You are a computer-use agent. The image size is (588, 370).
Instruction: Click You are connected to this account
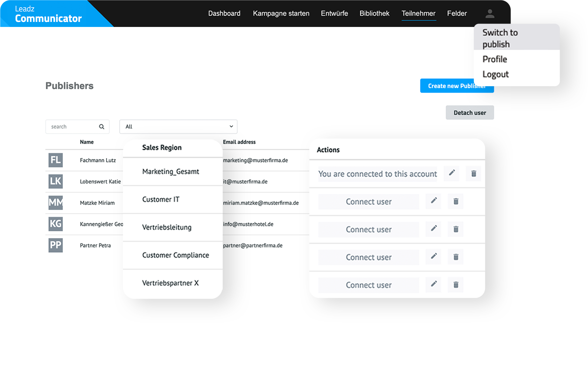click(x=378, y=174)
